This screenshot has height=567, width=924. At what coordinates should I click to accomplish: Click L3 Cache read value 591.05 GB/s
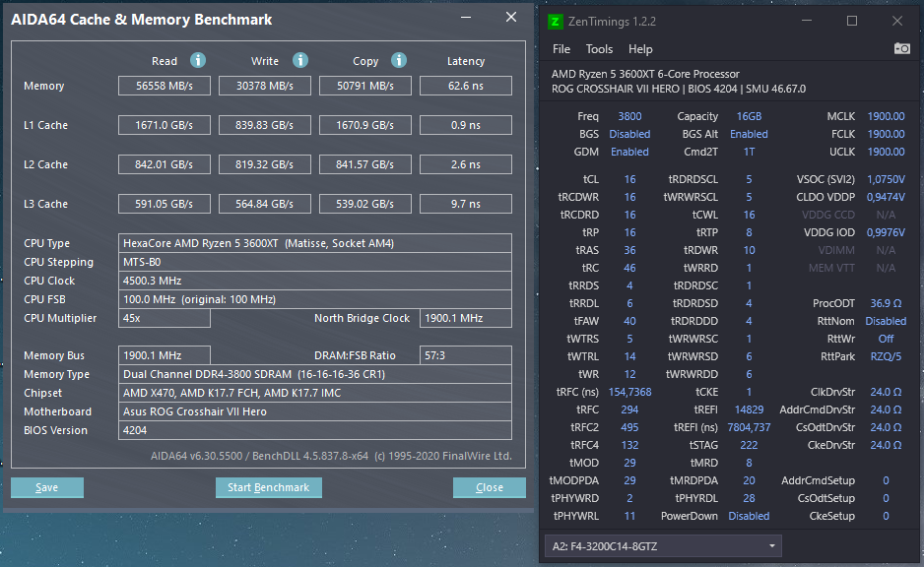click(165, 205)
